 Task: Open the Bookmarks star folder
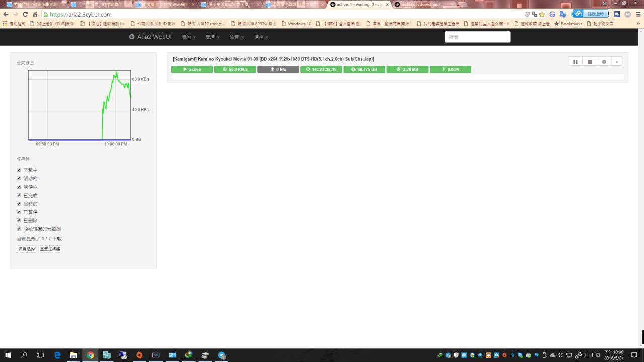tap(568, 24)
